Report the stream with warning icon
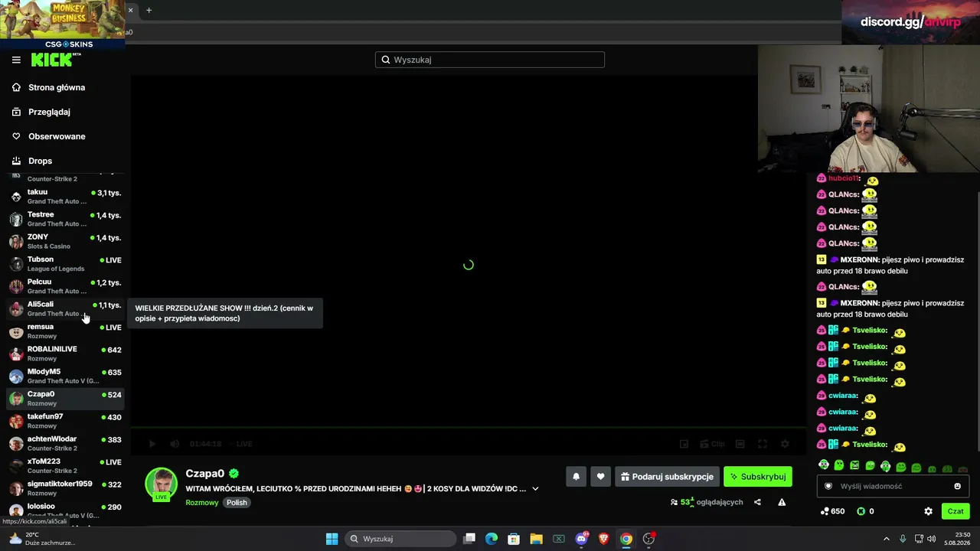 pyautogui.click(x=782, y=502)
